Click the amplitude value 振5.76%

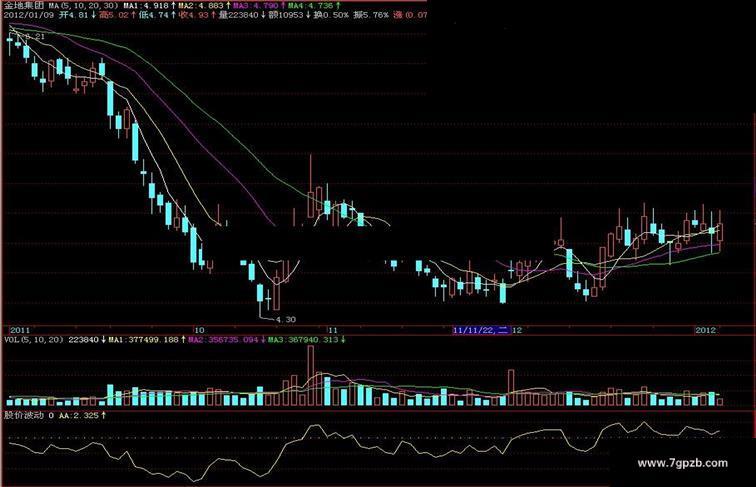pos(371,15)
